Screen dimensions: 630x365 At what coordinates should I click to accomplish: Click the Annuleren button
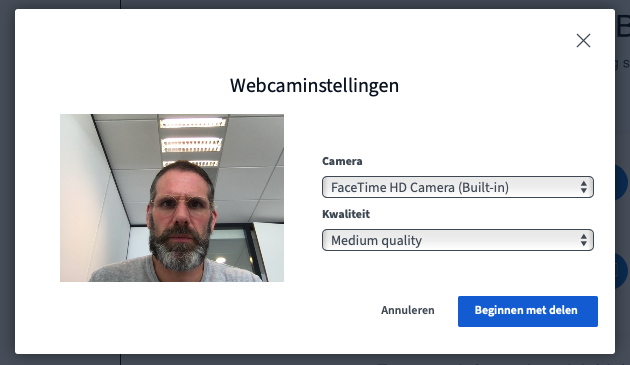408,310
